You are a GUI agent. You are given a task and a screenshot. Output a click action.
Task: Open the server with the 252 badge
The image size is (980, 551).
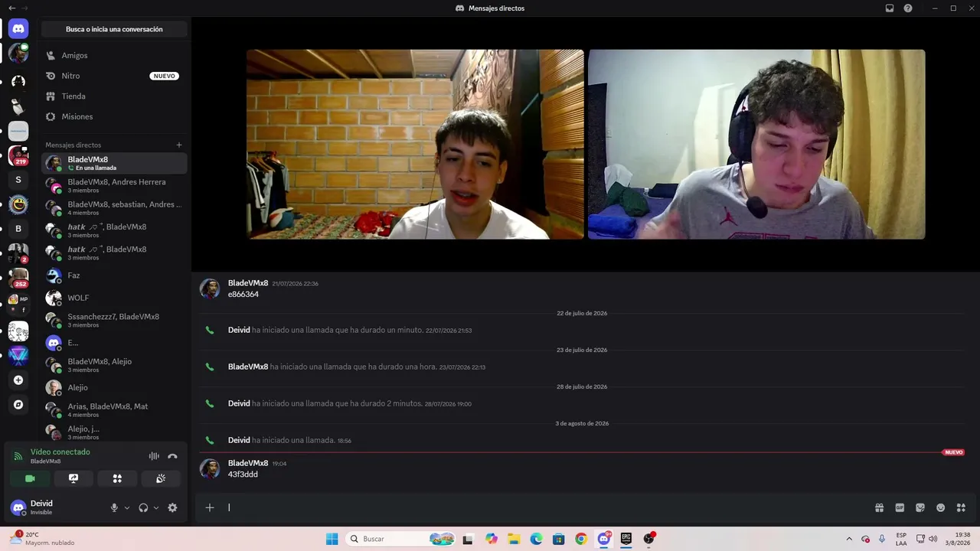(18, 278)
